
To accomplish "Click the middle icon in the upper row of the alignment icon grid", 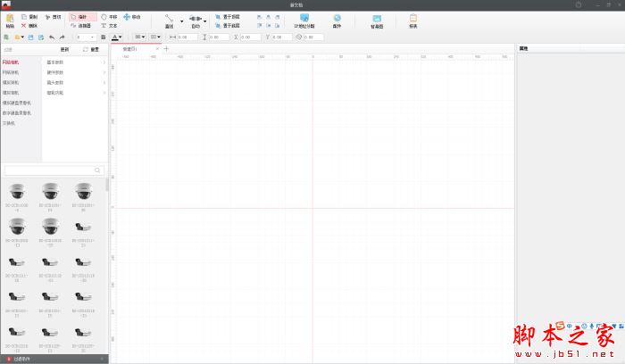I will [268, 17].
